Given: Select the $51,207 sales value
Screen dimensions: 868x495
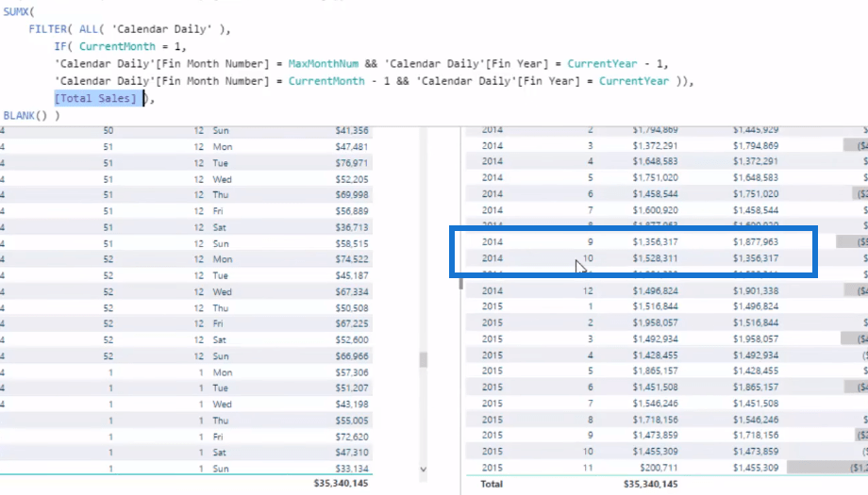Looking at the screenshot, I should pos(352,388).
